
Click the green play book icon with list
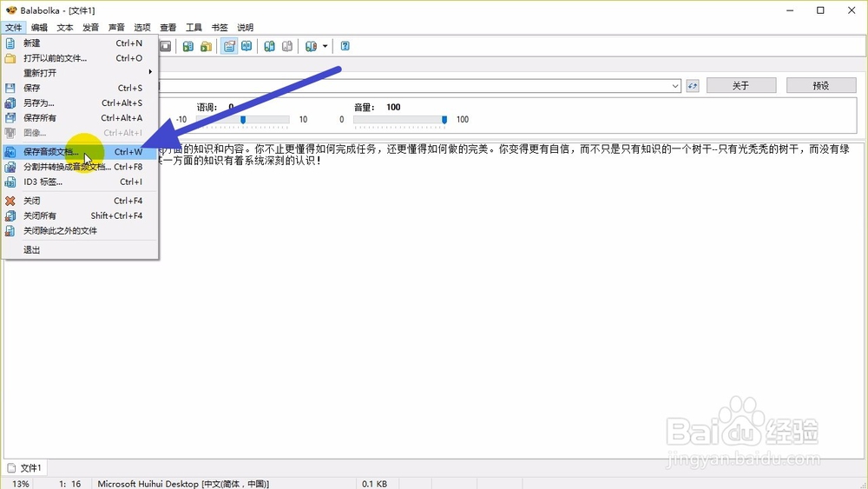click(188, 47)
